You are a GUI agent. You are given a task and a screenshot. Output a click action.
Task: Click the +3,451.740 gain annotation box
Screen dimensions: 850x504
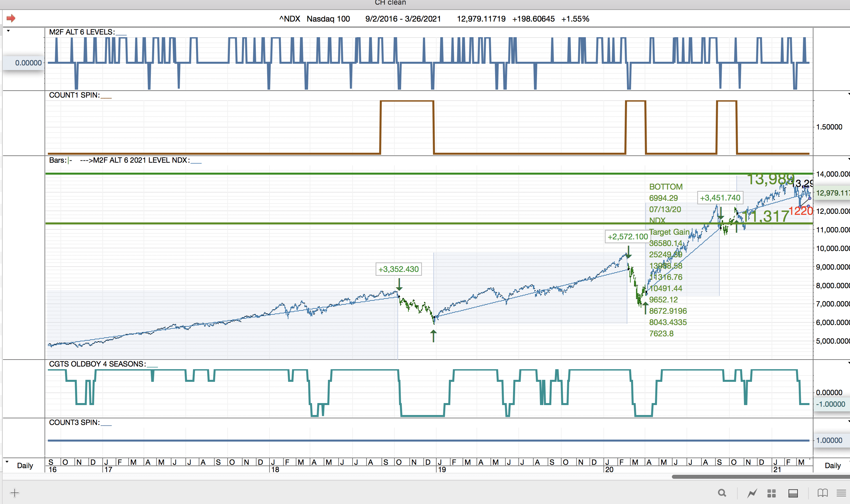tap(720, 198)
